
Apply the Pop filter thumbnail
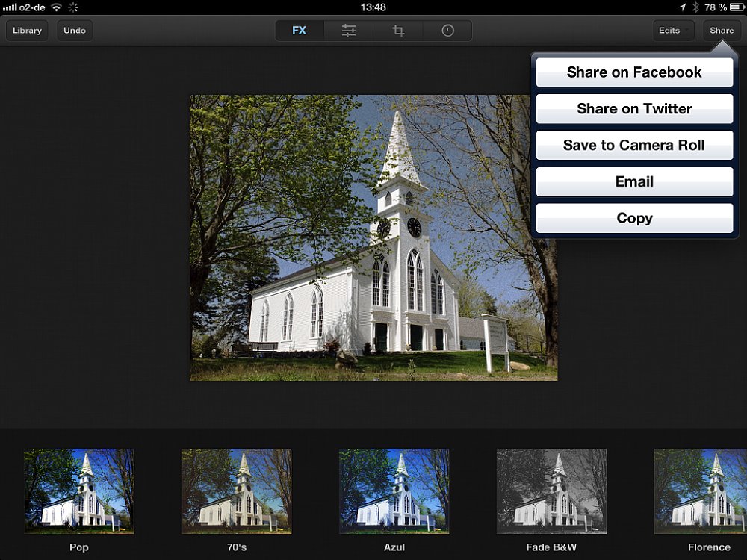[x=79, y=491]
